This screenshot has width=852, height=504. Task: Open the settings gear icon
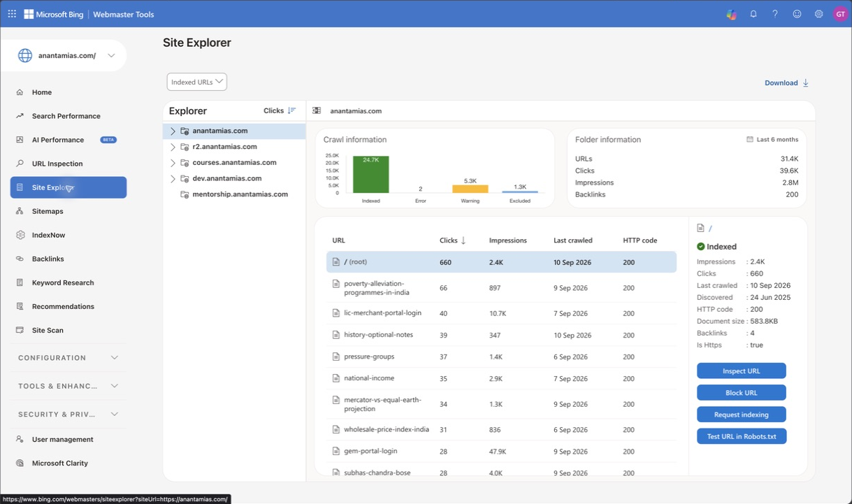pos(818,14)
